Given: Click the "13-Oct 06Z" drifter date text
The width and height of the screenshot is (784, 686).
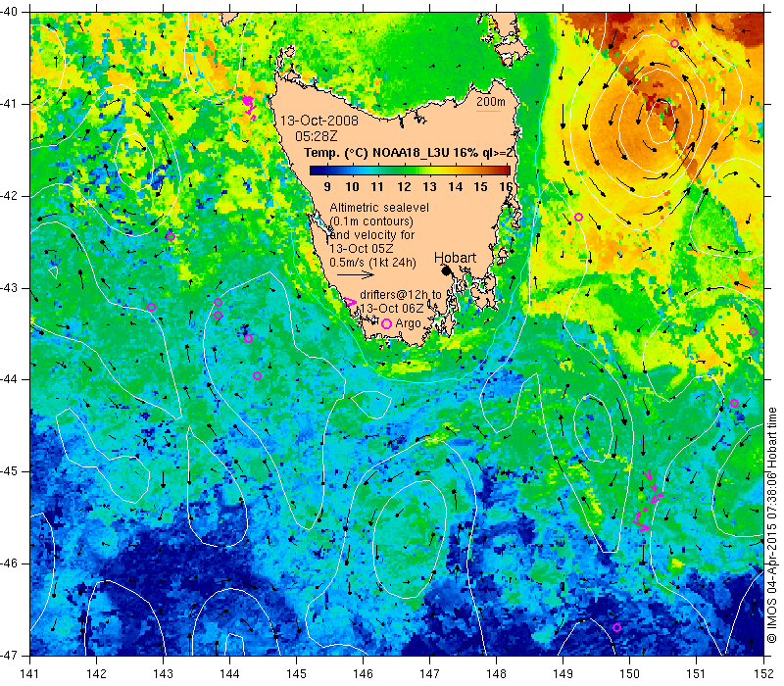Looking at the screenshot, I should click(392, 308).
